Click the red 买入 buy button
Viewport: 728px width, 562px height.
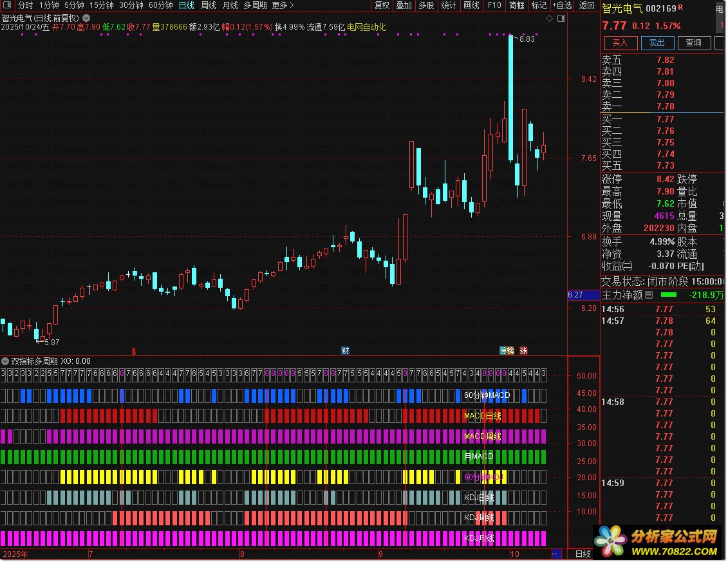click(620, 42)
